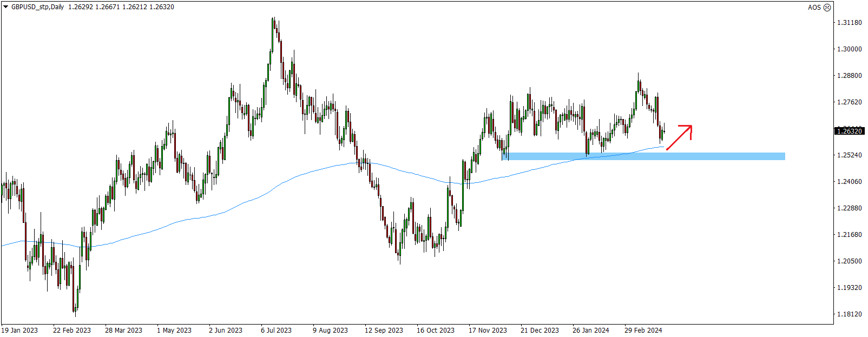
Task: Click the 17 Nov 2023 date label
Action: click(x=488, y=331)
